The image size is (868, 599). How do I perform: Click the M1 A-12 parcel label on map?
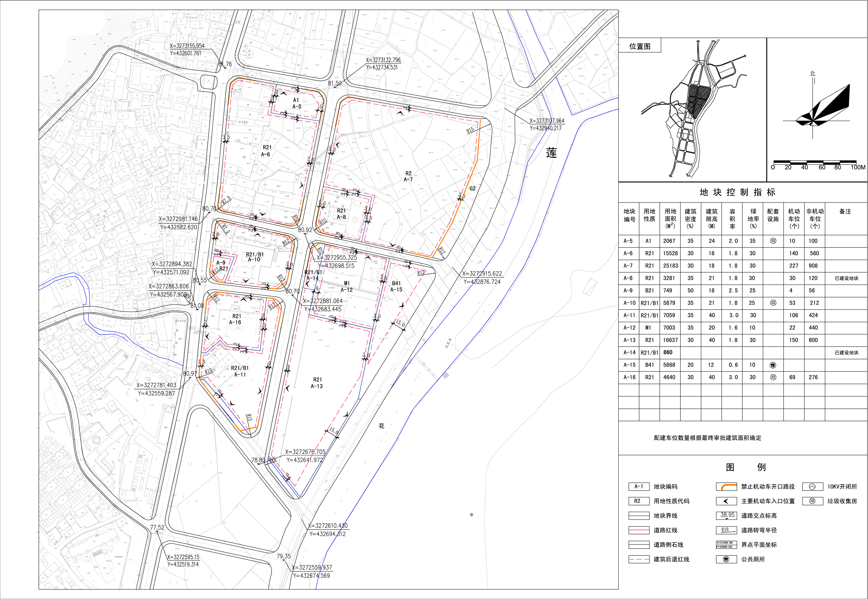pyautogui.click(x=347, y=287)
